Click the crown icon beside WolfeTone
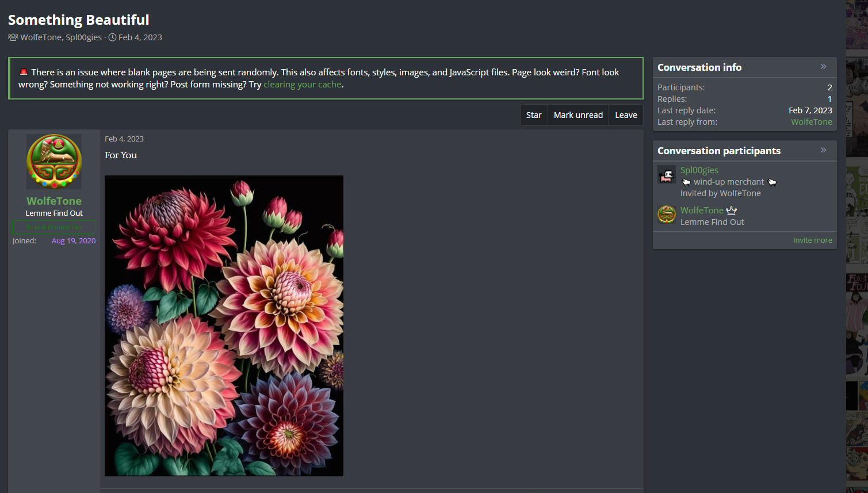 pos(731,211)
